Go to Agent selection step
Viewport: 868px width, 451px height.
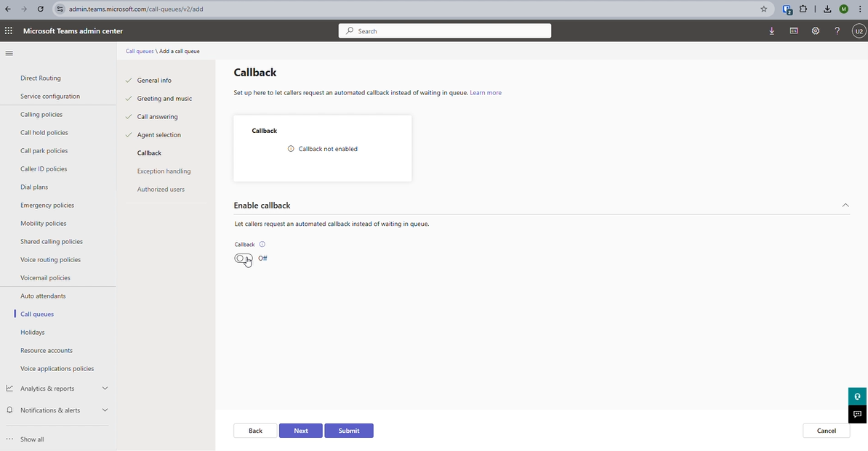(x=159, y=135)
